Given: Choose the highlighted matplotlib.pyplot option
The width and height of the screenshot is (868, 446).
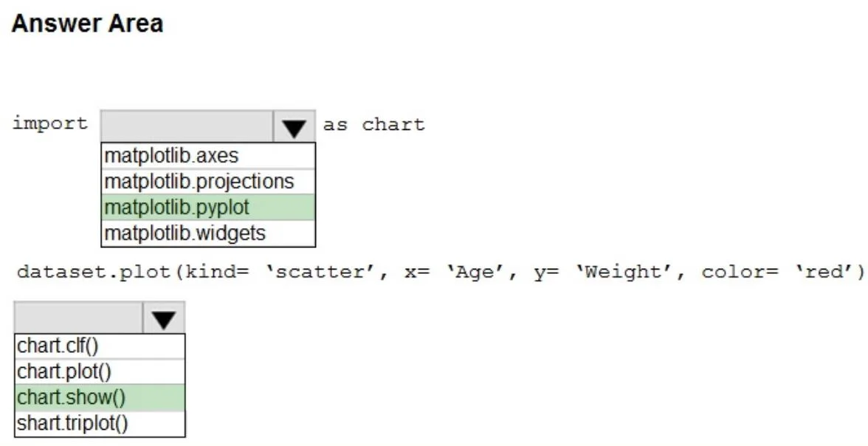Looking at the screenshot, I should [208, 207].
